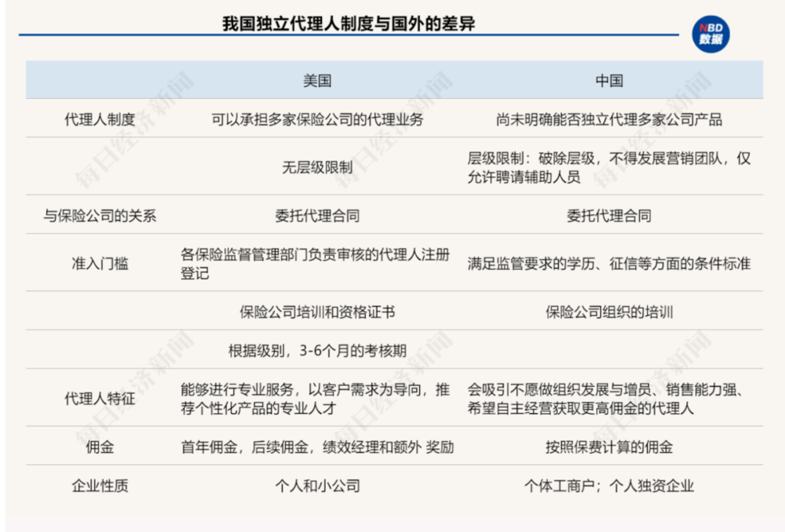Click the 代理人特征 row label

pos(100,399)
